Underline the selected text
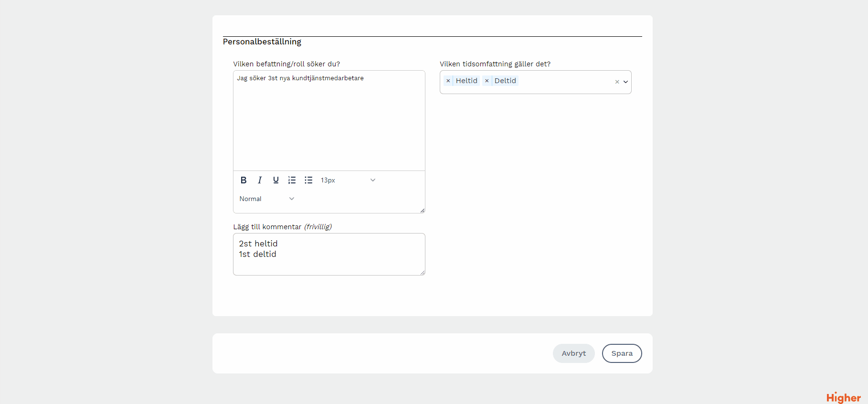868x404 pixels. [x=276, y=180]
